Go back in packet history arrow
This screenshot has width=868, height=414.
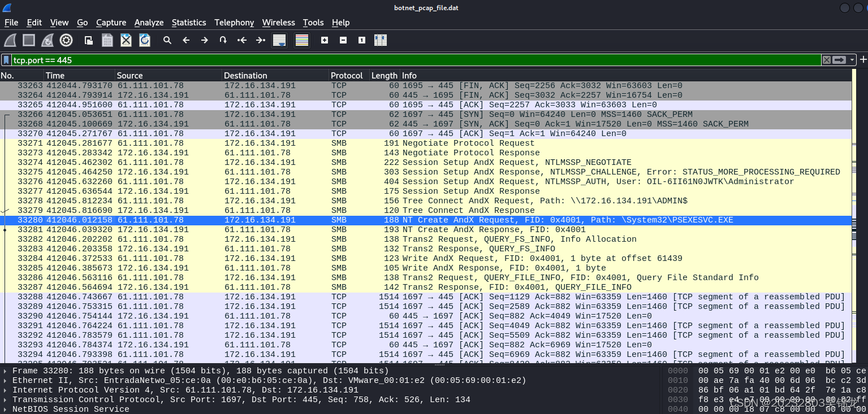[186, 40]
